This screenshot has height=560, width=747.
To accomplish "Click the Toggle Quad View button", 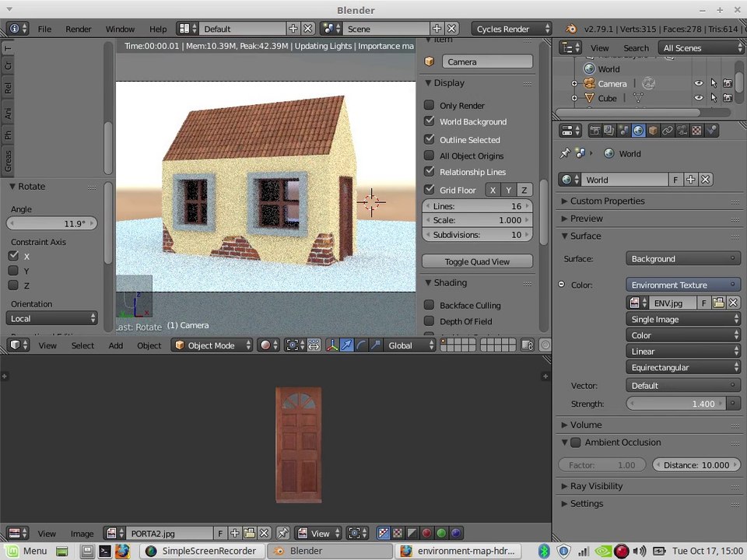I will [477, 261].
